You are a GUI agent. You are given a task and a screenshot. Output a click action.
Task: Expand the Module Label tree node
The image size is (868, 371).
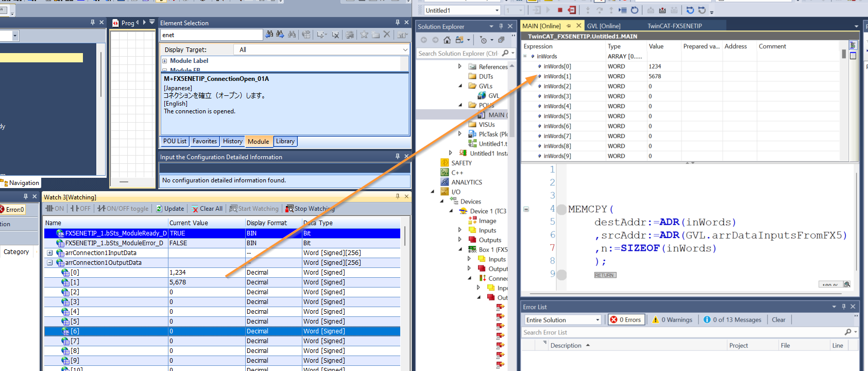(x=165, y=61)
